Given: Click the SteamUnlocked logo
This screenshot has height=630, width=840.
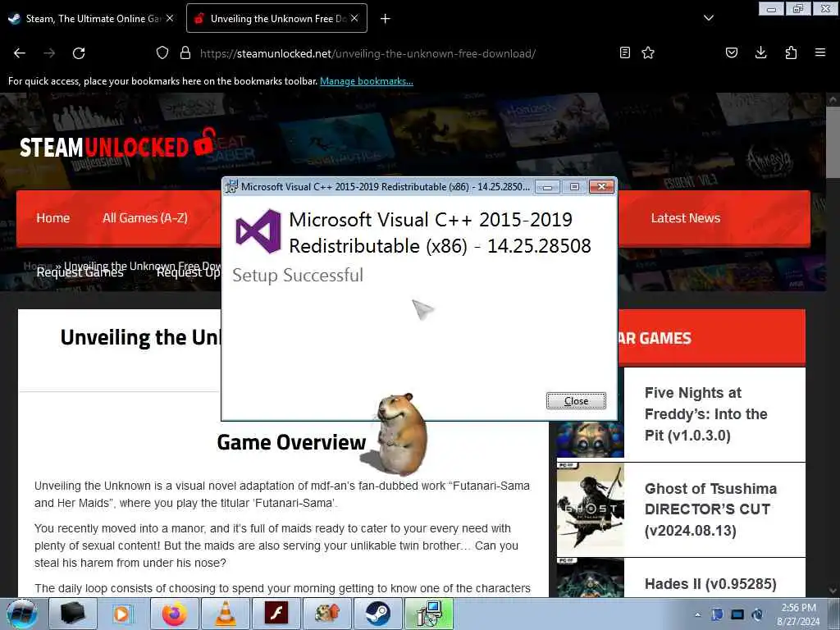Looking at the screenshot, I should point(118,144).
